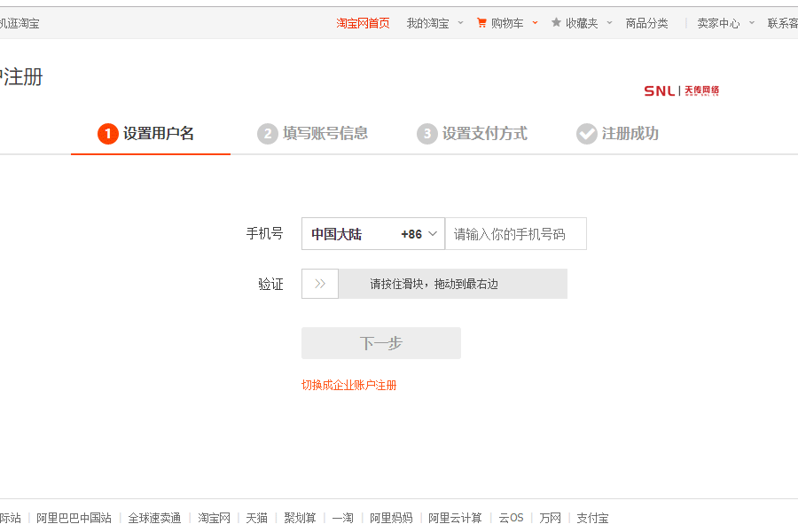
Task: Click the step 1 numbered circle icon
Action: (x=107, y=134)
